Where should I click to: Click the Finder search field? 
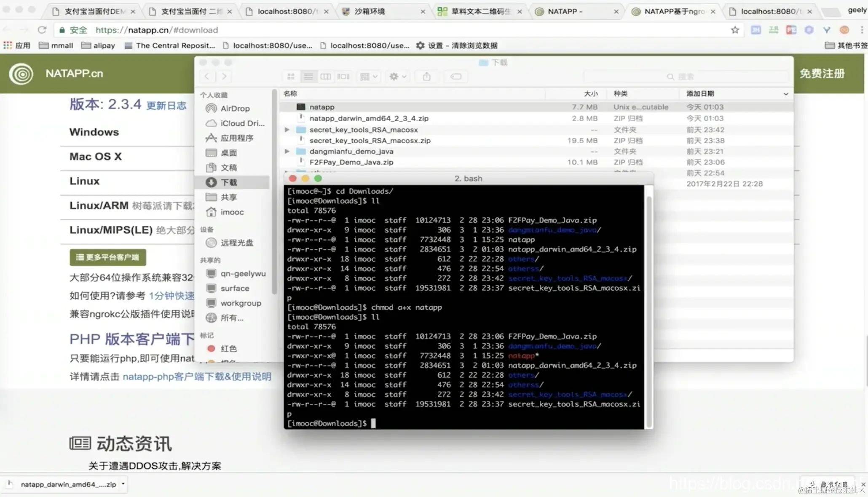click(x=685, y=77)
